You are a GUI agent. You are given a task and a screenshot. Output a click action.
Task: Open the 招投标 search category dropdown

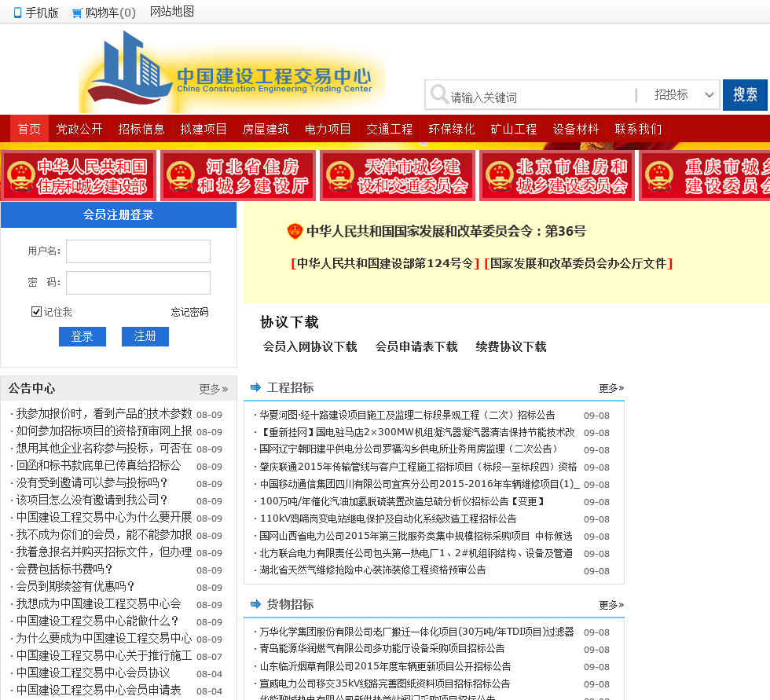(x=684, y=94)
